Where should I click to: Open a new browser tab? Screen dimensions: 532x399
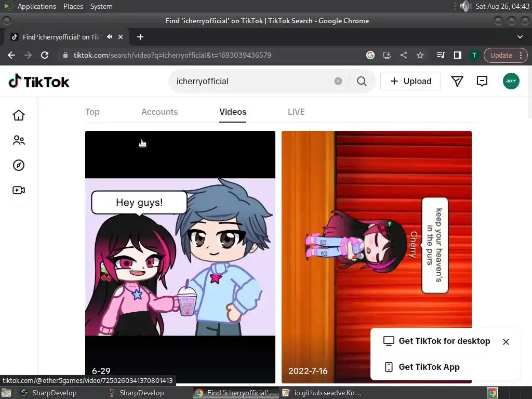(x=140, y=37)
